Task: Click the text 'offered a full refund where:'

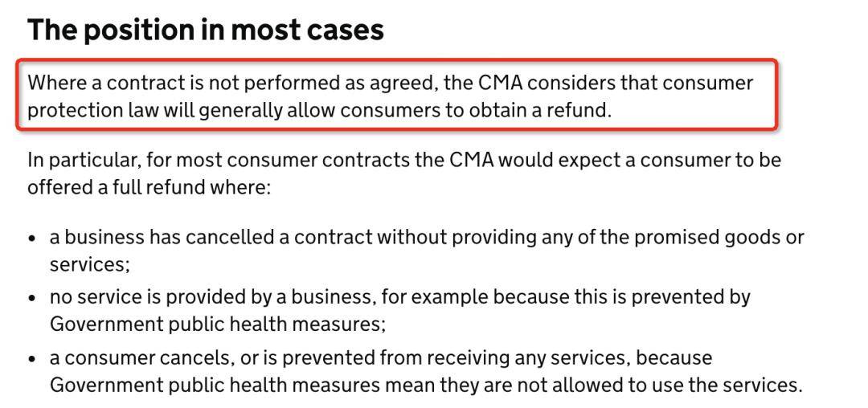Action: [x=149, y=188]
